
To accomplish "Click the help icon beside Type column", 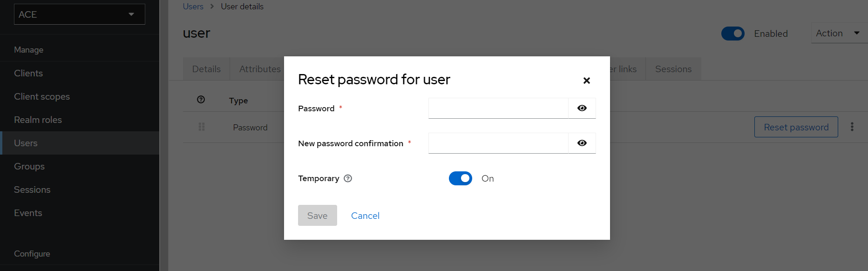I will pos(201,100).
